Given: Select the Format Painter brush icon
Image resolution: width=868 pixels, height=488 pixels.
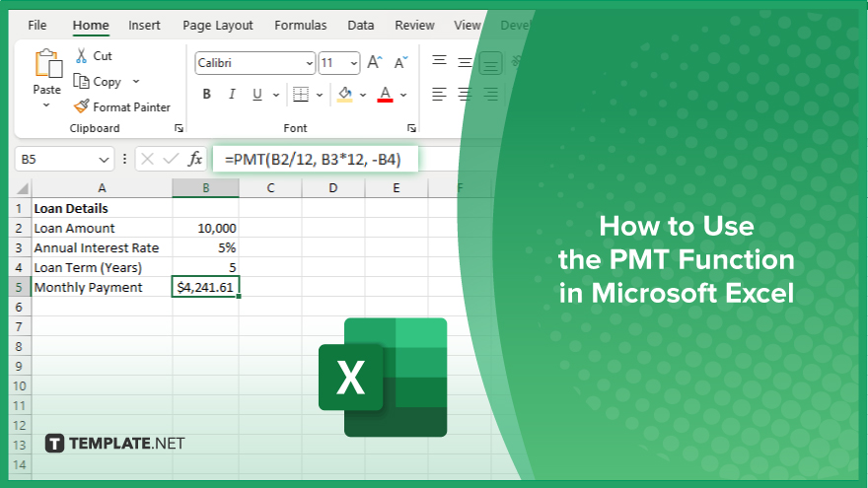Looking at the screenshot, I should pyautogui.click(x=81, y=106).
